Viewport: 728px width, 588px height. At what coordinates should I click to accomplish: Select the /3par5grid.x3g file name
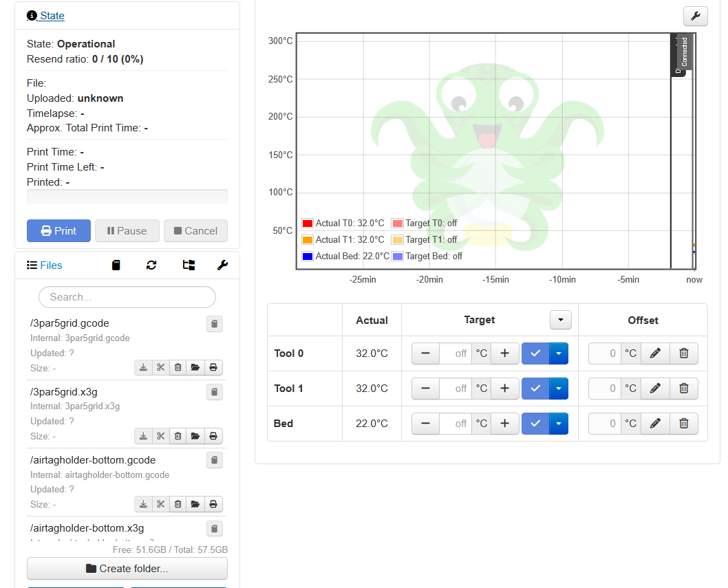click(63, 392)
